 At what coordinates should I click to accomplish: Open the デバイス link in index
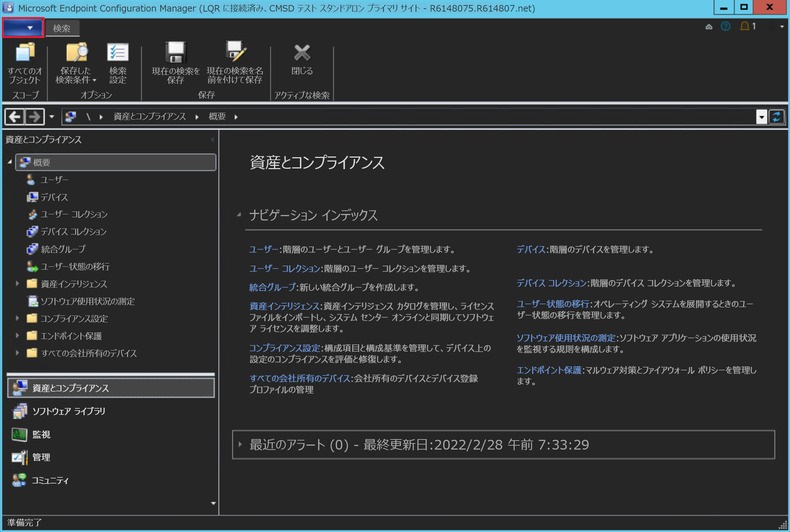coord(531,249)
